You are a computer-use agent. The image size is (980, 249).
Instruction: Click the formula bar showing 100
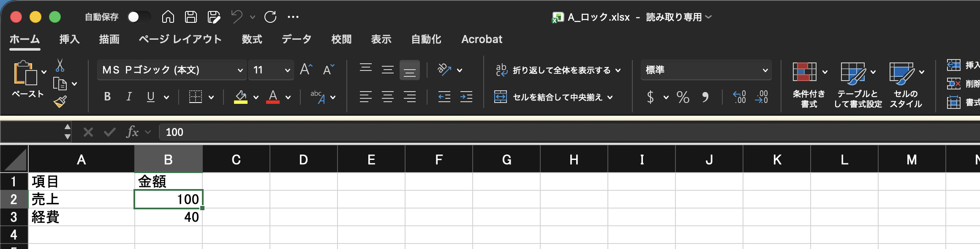click(x=569, y=132)
